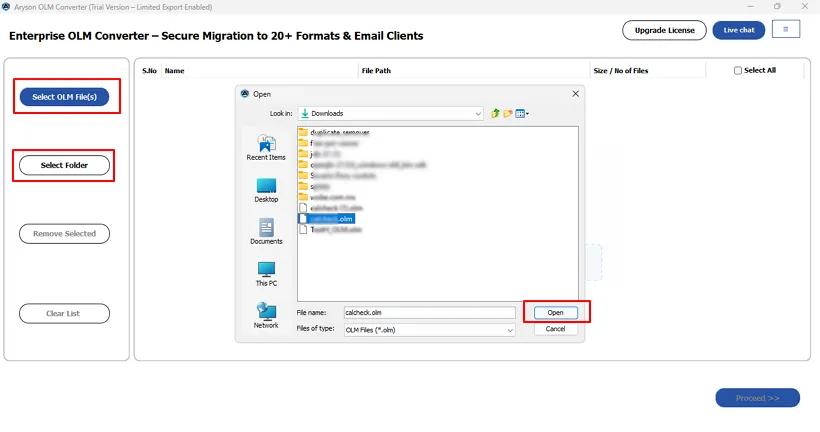
Task: Start a Live chat
Action: tap(738, 30)
